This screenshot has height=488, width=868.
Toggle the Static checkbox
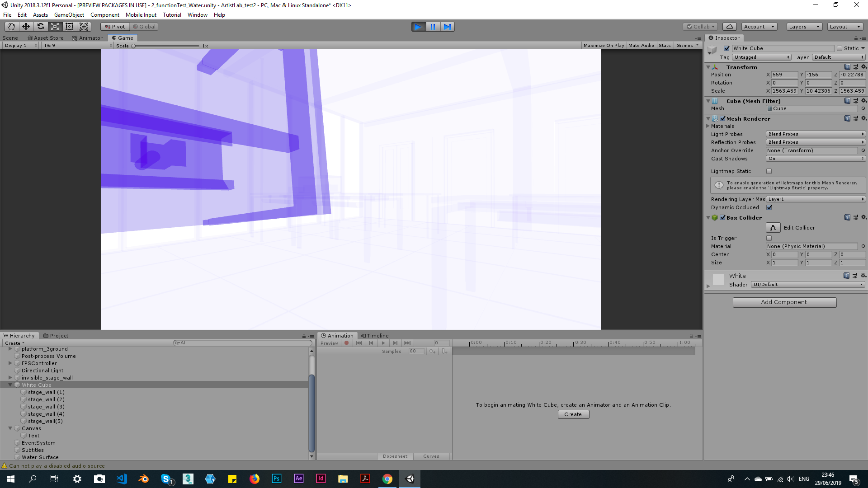click(x=840, y=48)
